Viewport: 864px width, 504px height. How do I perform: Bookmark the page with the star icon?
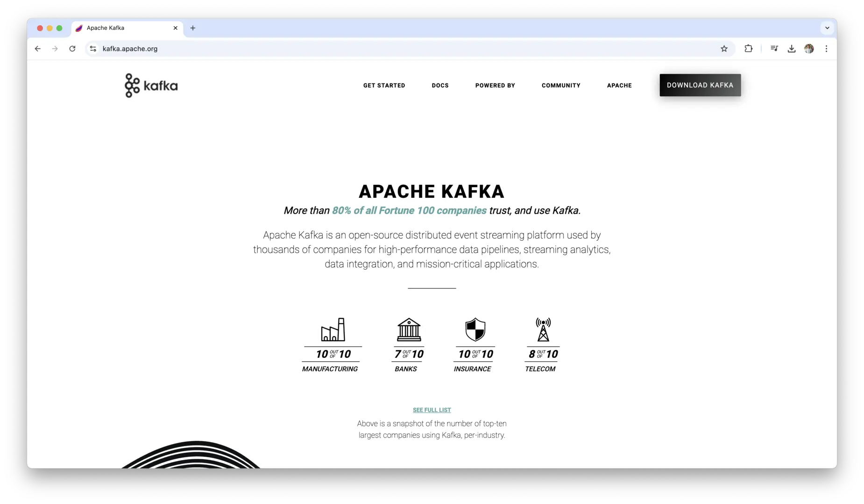[724, 49]
